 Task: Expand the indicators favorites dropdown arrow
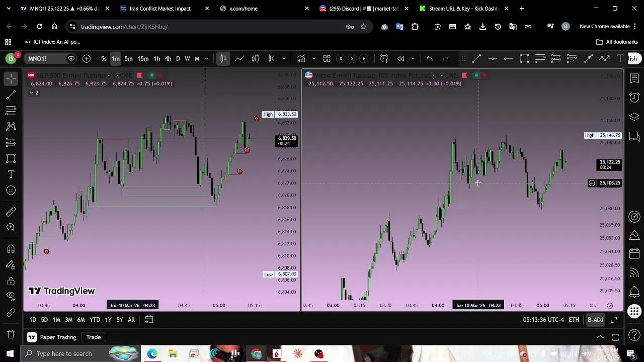coord(313,59)
